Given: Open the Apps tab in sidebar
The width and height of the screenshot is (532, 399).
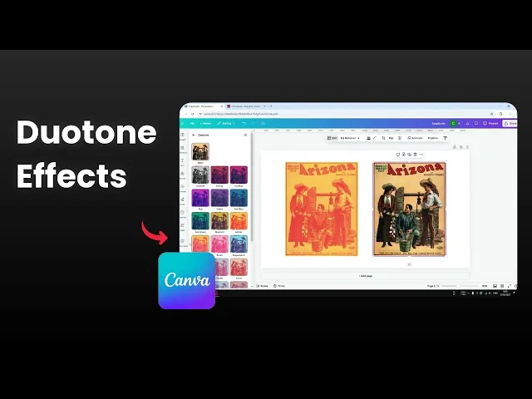Looking at the screenshot, I should click(x=183, y=227).
